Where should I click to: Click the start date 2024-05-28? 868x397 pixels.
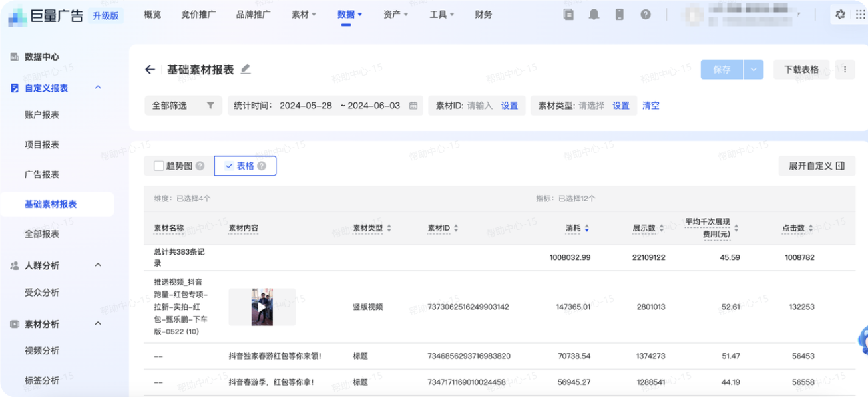click(x=306, y=106)
